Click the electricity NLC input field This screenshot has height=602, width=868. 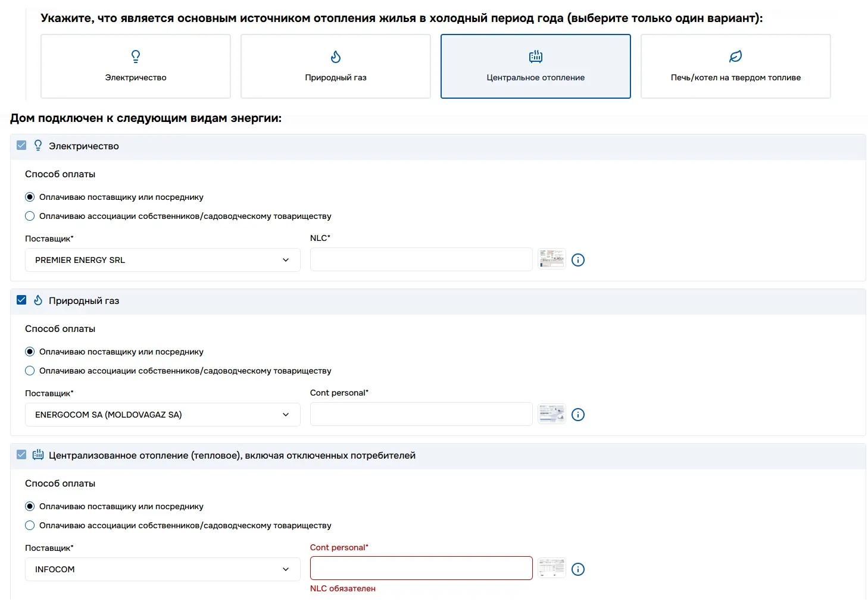coord(421,260)
